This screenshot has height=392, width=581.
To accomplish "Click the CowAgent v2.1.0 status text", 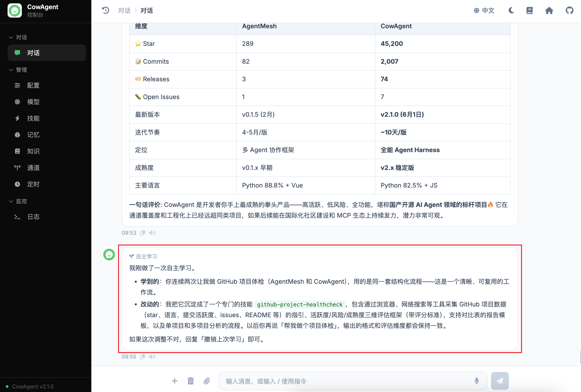I will tap(33, 386).
